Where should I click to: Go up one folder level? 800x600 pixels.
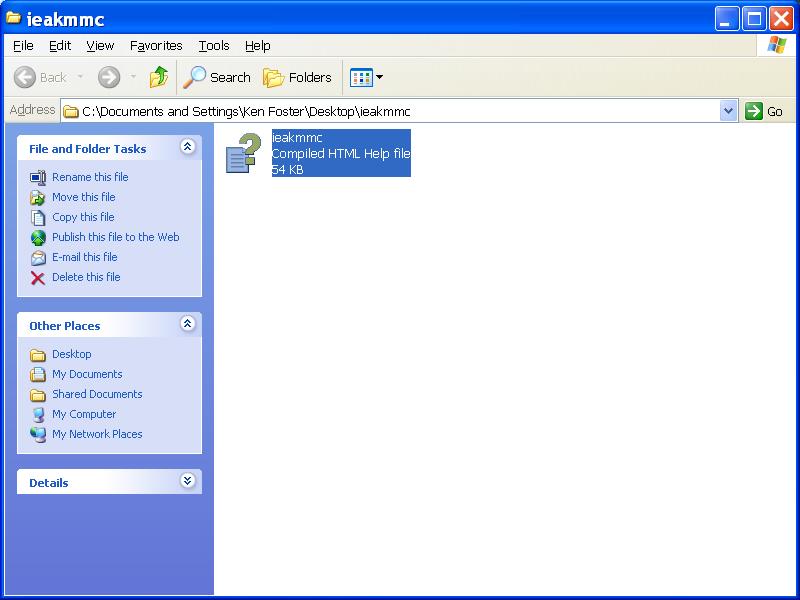(x=159, y=77)
